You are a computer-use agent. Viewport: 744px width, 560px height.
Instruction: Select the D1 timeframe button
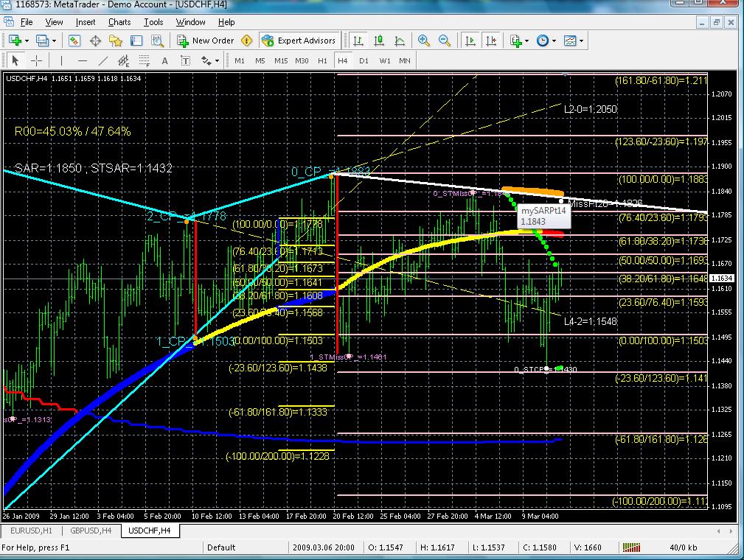364,60
